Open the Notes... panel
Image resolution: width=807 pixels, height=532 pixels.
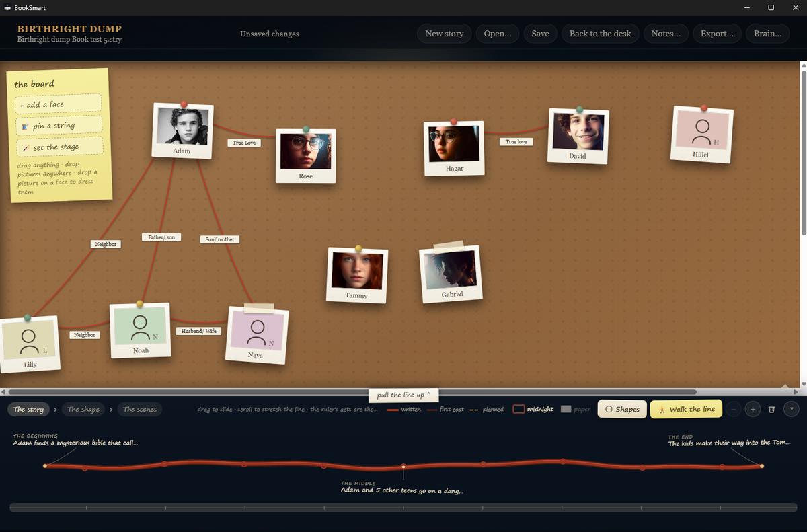(x=666, y=34)
